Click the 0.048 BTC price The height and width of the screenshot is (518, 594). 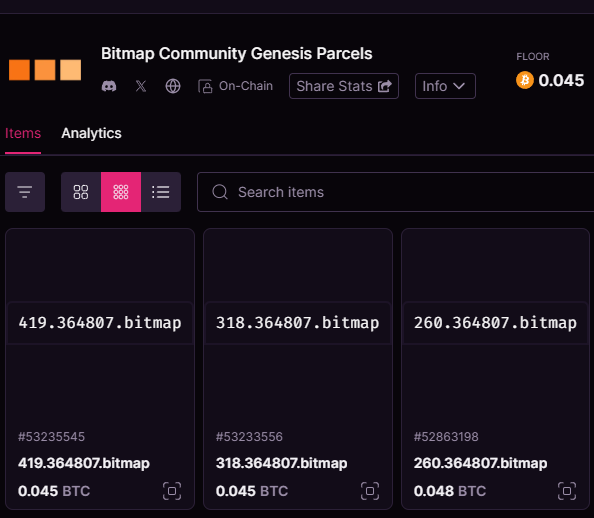click(x=450, y=491)
